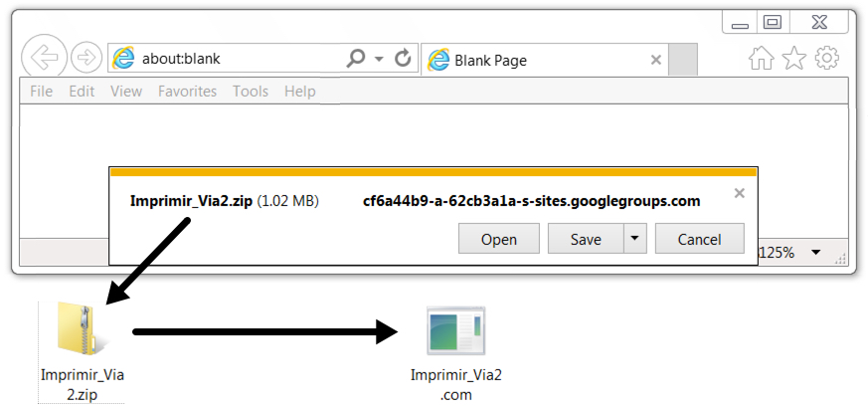Close the Blank Page tab
868x410 pixels.
(x=656, y=60)
